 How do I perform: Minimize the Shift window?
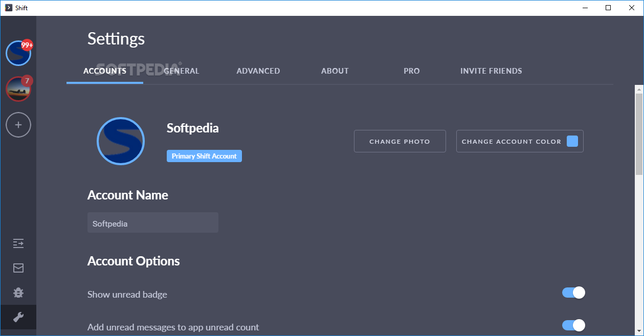(x=585, y=8)
